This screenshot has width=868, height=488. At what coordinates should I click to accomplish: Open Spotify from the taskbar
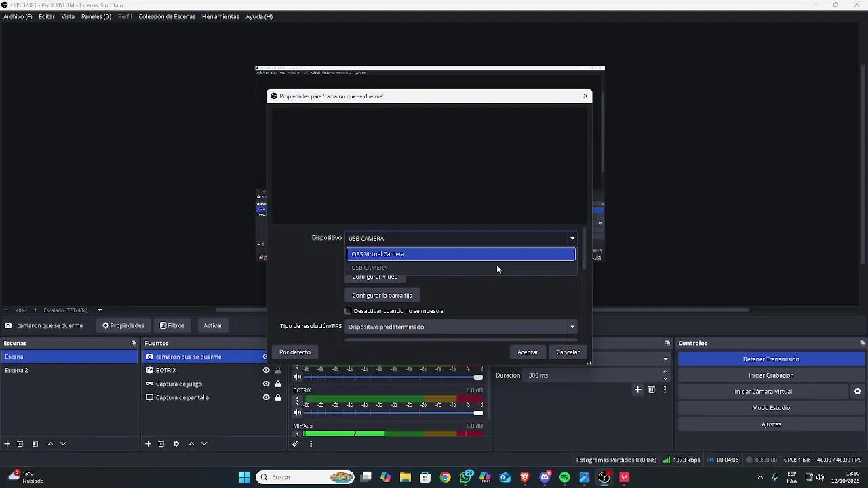[x=565, y=477]
